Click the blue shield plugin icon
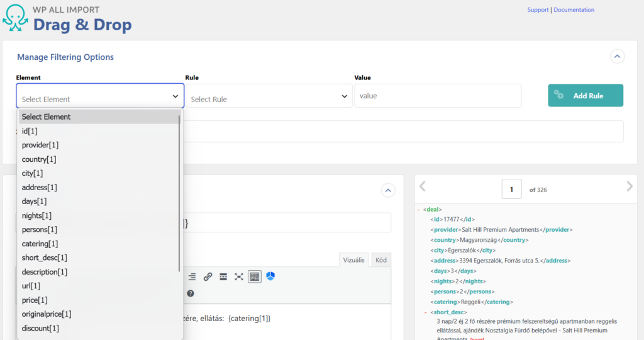The height and width of the screenshot is (340, 644). tap(270, 276)
